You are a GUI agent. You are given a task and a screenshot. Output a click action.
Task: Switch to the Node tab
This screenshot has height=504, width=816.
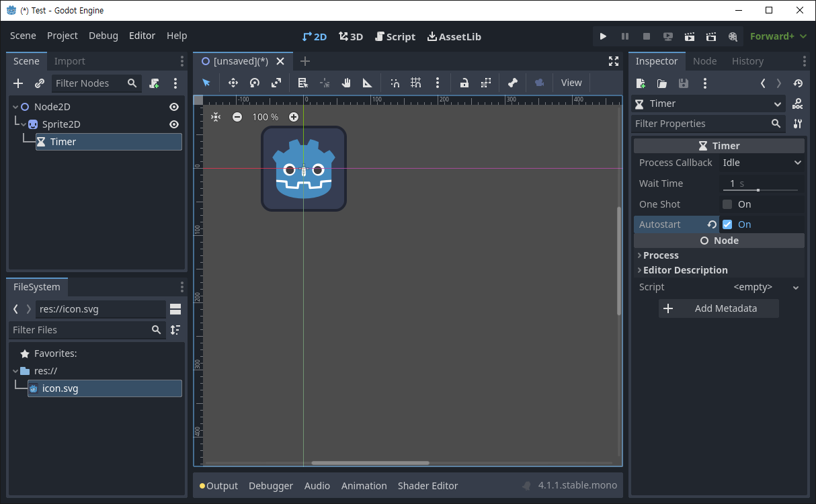(x=704, y=61)
